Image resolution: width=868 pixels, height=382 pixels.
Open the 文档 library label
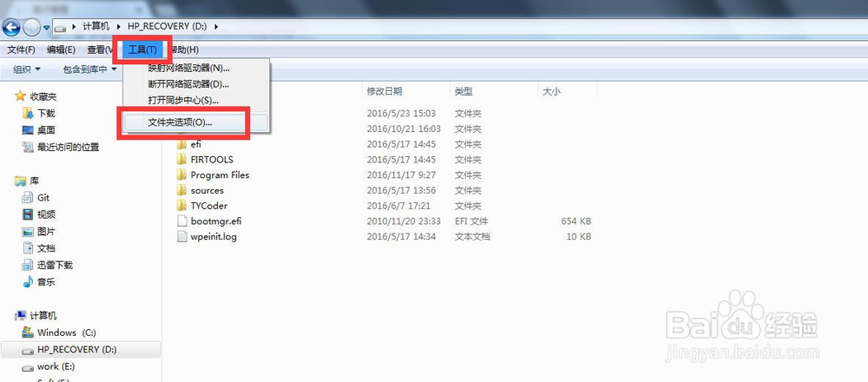coord(47,248)
